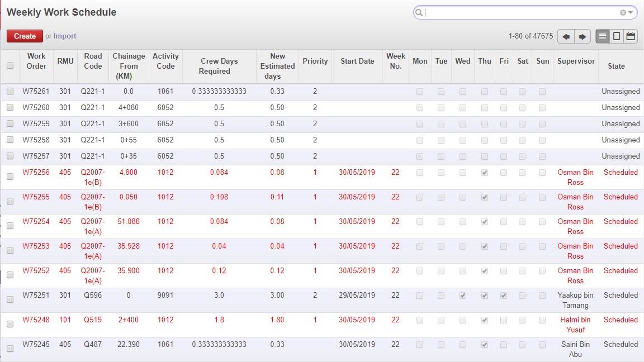Click the Create button
Viewport: 644px width, 362px height.
tap(25, 36)
